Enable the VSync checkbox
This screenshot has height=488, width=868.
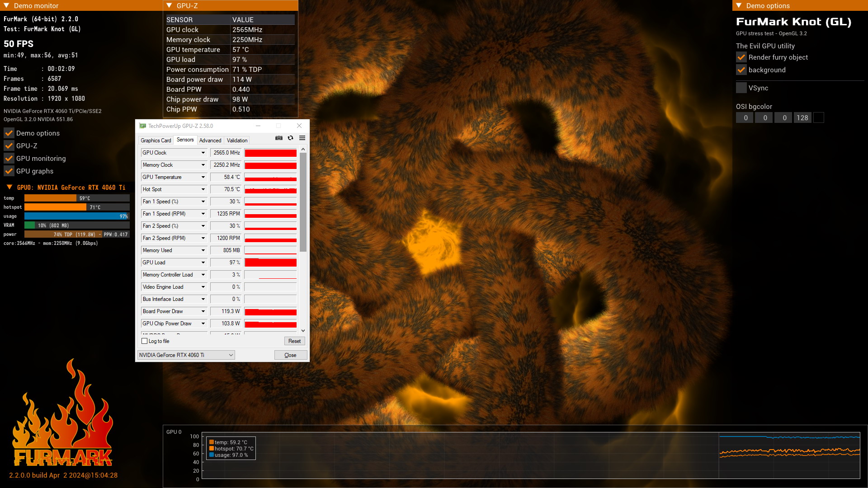[x=741, y=88]
